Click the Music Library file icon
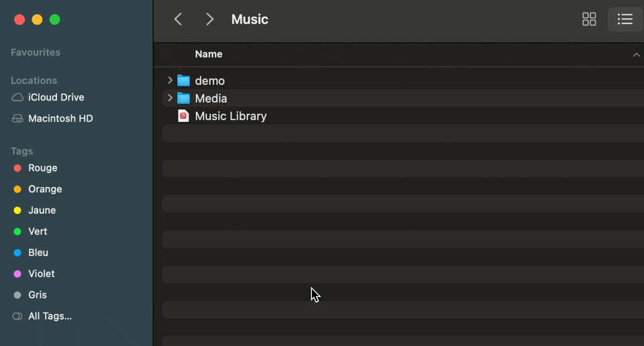The image size is (644, 346). (183, 116)
